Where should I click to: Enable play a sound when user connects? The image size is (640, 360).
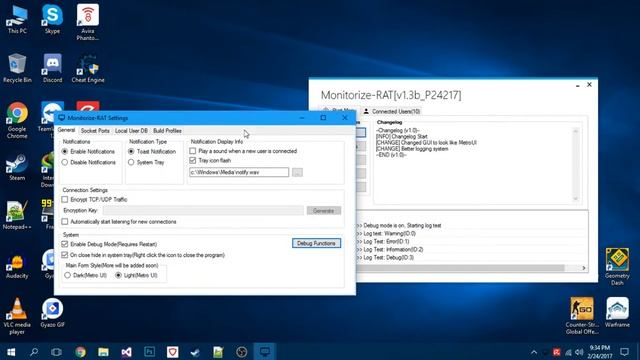coord(193,151)
